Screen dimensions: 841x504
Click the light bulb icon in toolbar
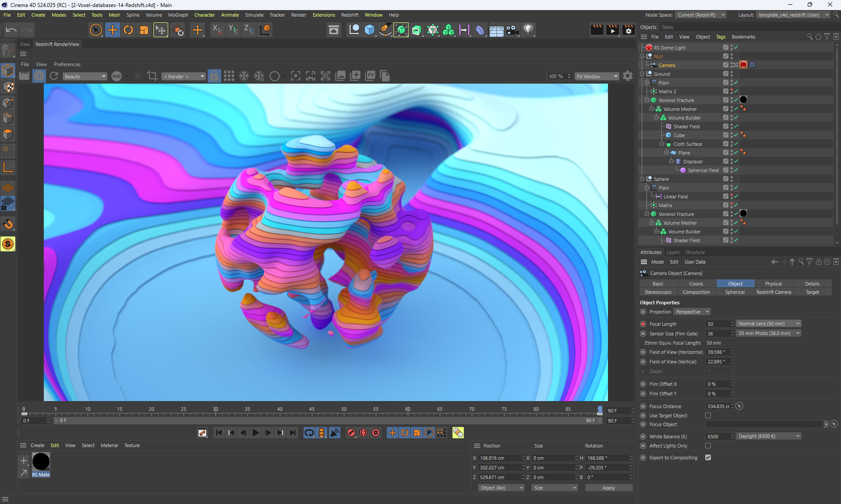click(528, 30)
